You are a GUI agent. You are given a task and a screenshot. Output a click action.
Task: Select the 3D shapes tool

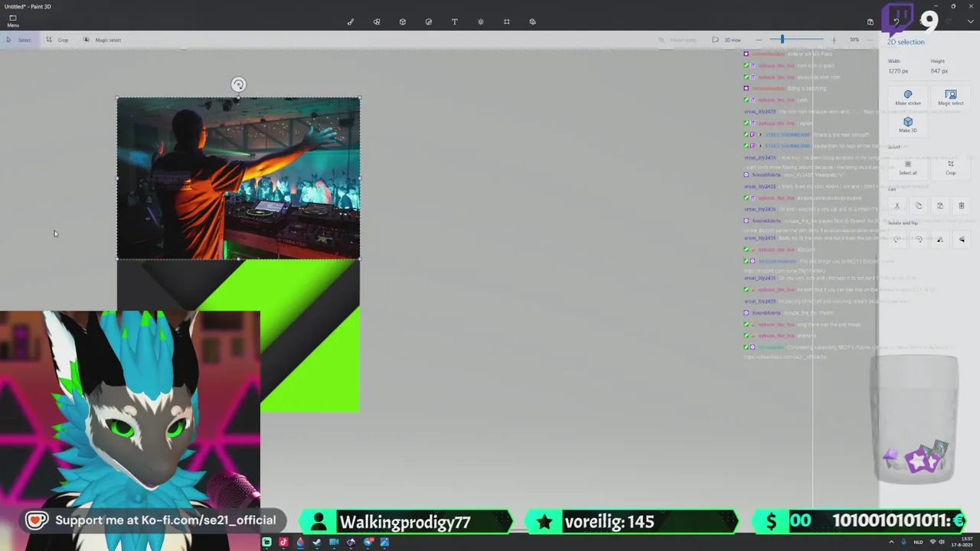point(403,21)
